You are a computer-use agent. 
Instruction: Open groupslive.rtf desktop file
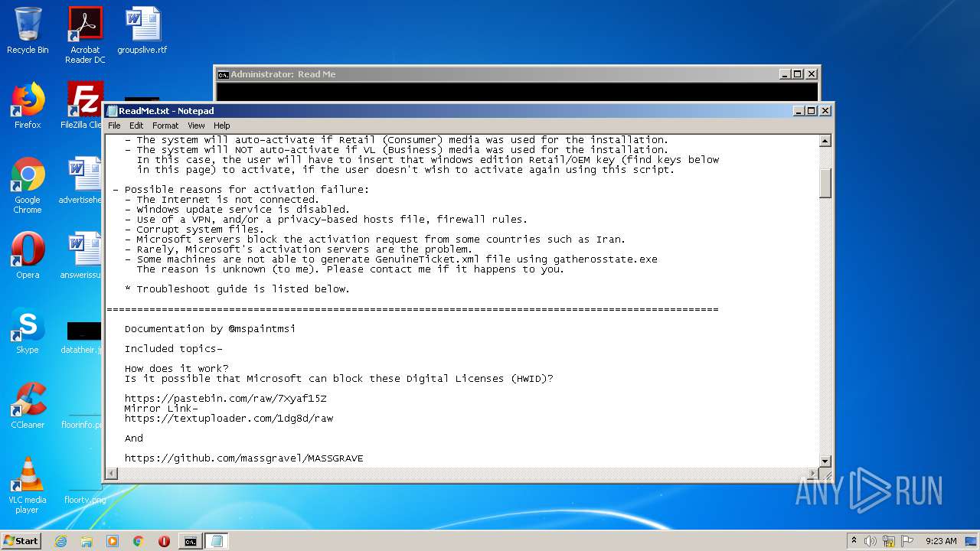coord(142,31)
